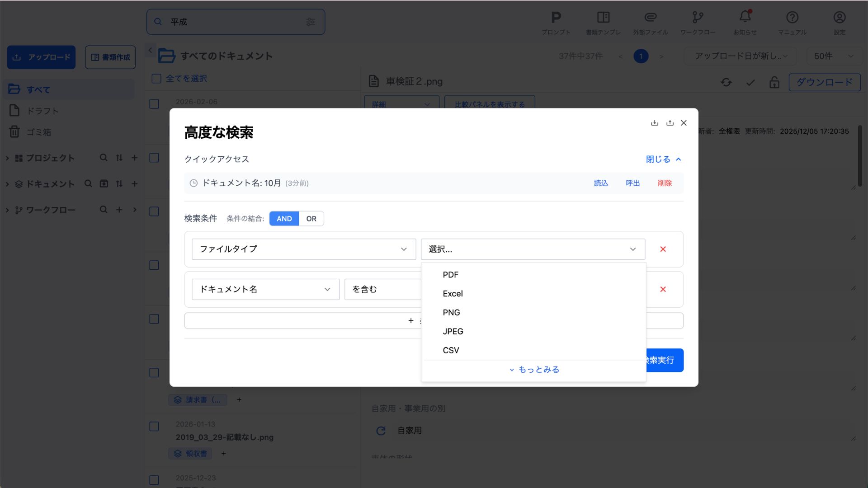This screenshot has width=868, height=488.
Task: Open the filter settings icon in search bar
Action: click(310, 22)
